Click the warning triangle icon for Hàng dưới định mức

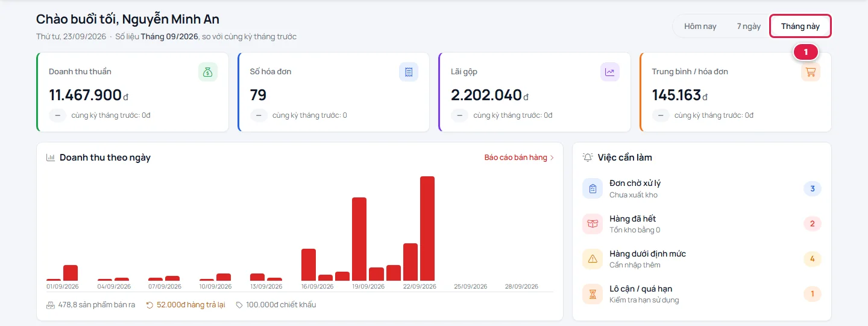(593, 258)
